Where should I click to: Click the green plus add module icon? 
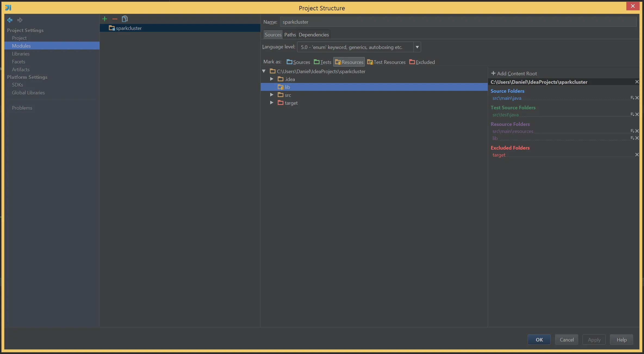pos(105,19)
